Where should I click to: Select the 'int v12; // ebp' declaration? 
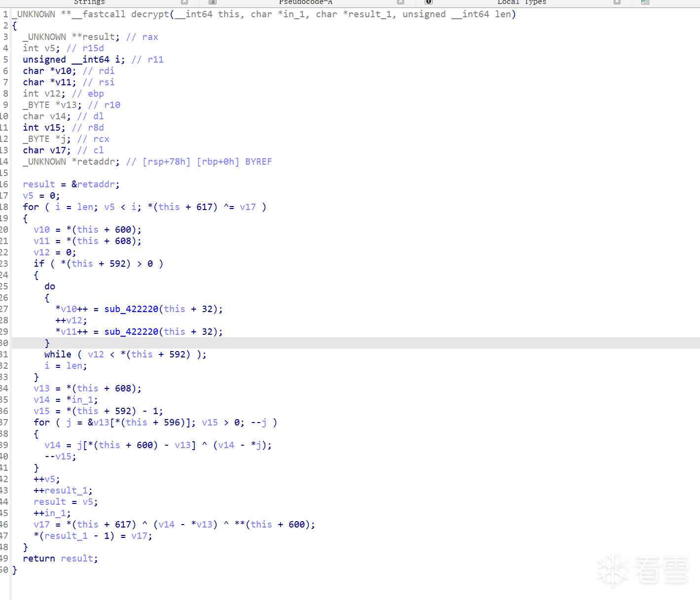pyautogui.click(x=63, y=94)
